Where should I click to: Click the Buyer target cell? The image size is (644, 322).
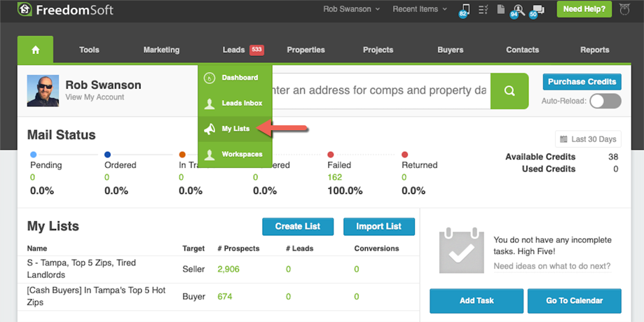click(194, 297)
